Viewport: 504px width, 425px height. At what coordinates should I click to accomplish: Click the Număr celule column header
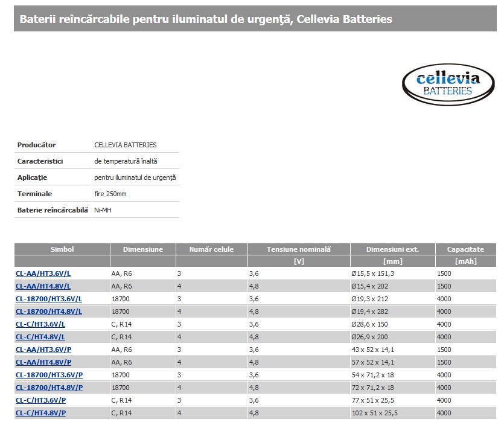coord(211,249)
